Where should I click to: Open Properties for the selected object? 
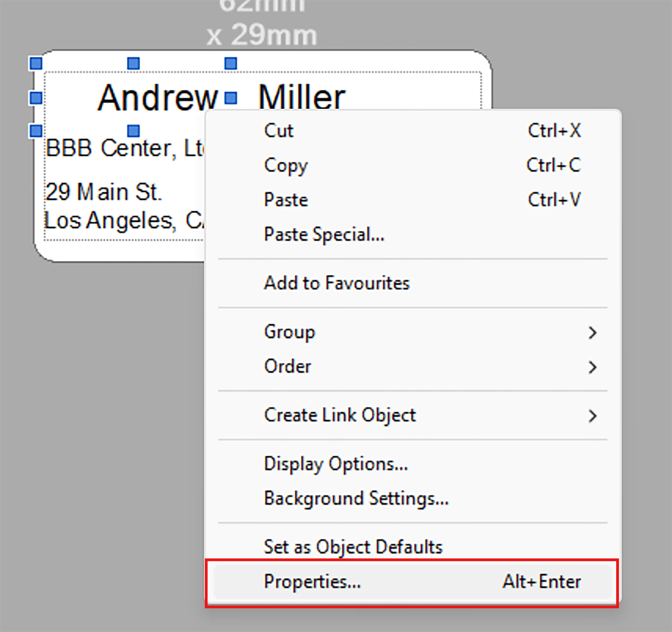coord(312,582)
